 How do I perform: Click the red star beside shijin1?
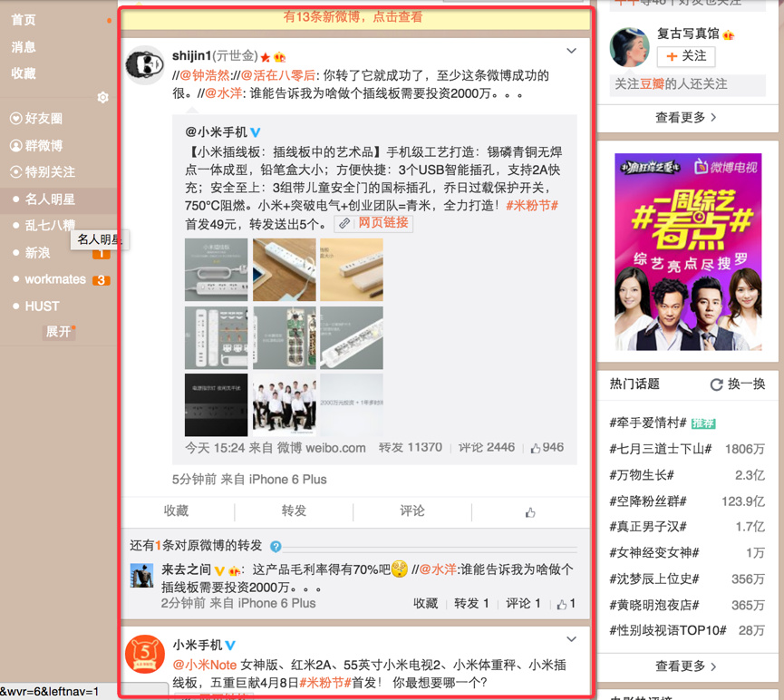click(x=266, y=57)
